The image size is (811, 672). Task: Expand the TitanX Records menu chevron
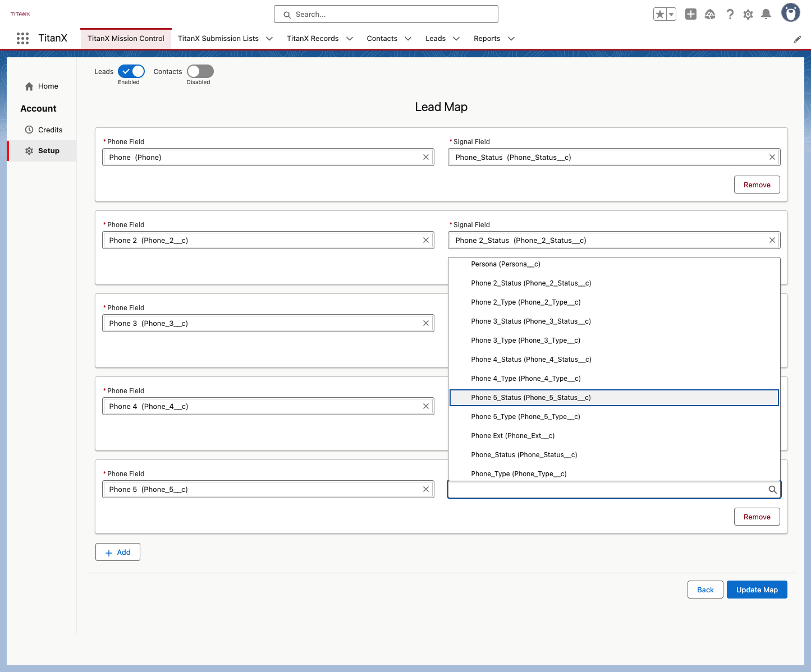350,39
